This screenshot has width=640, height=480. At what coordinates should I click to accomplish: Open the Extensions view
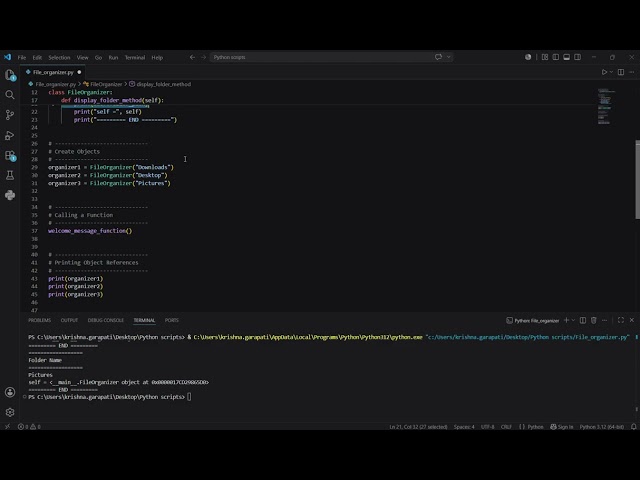click(x=10, y=155)
